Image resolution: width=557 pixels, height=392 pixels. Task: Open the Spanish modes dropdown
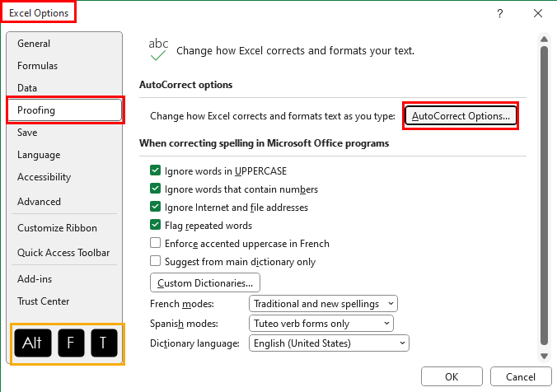[x=321, y=324]
